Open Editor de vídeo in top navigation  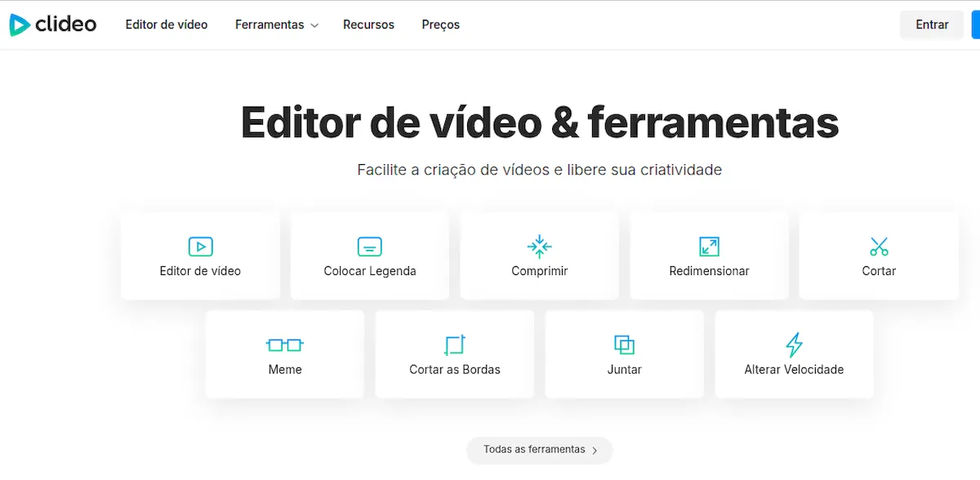coord(167,24)
